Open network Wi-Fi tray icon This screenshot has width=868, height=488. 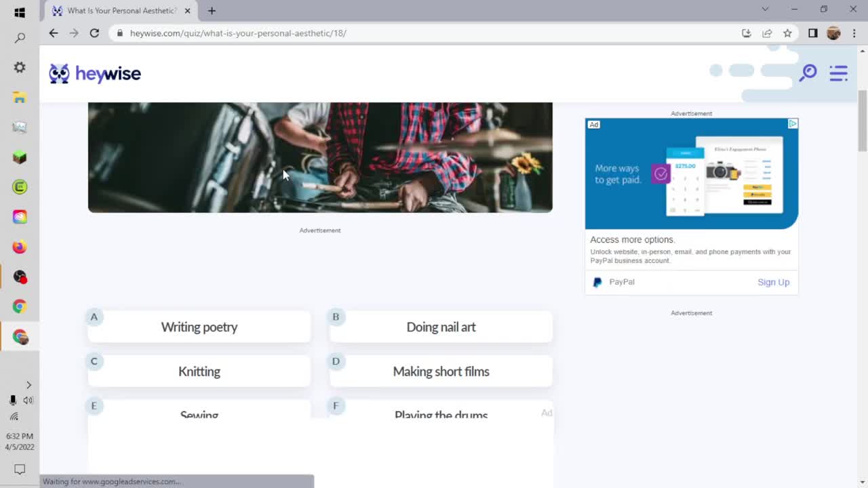click(x=14, y=417)
